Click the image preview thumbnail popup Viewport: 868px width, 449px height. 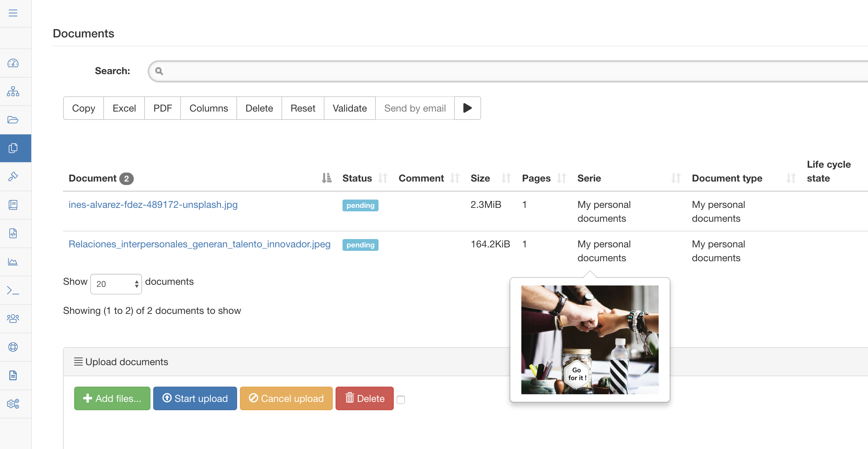click(590, 340)
